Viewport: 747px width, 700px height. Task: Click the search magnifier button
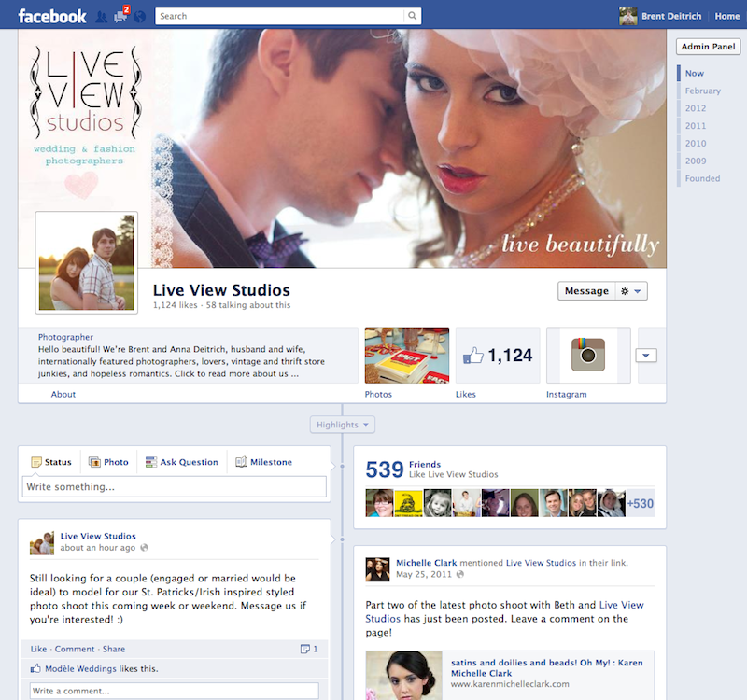point(413,16)
